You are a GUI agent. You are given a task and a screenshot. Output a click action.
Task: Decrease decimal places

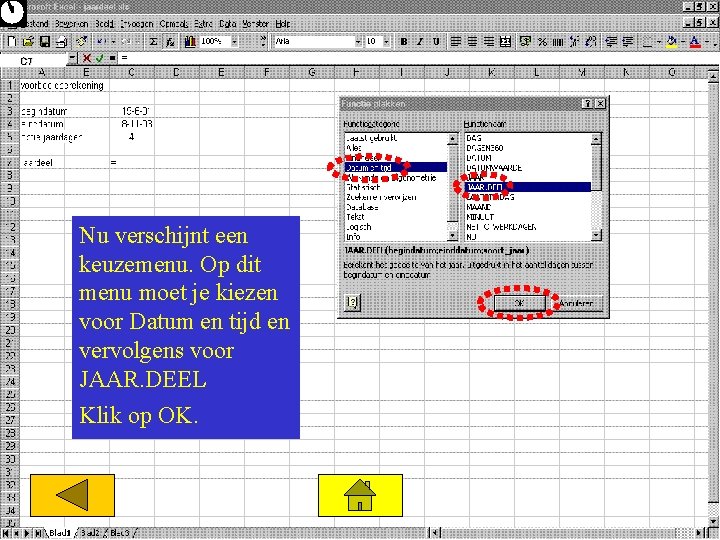click(591, 42)
